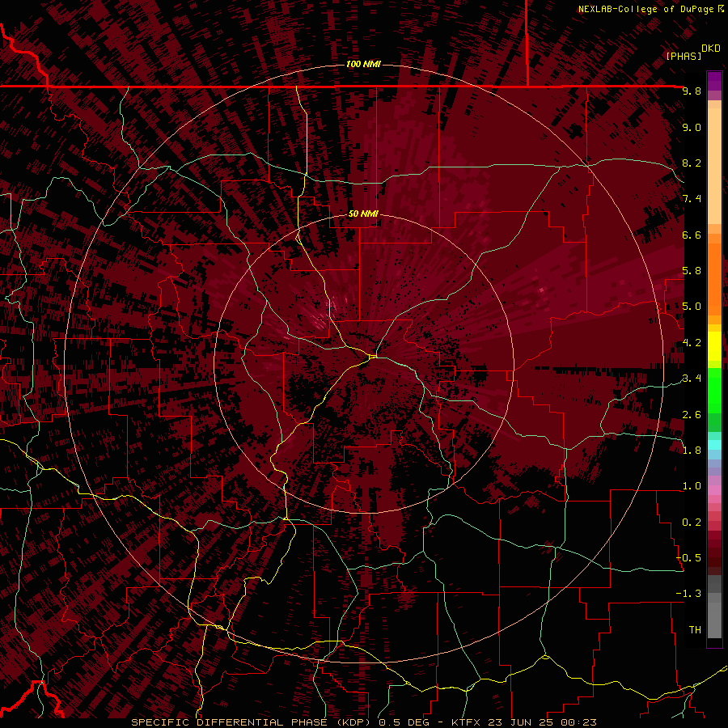The height and width of the screenshot is (728, 728).
Task: Select the -1.3 scale value
Action: pos(688,594)
